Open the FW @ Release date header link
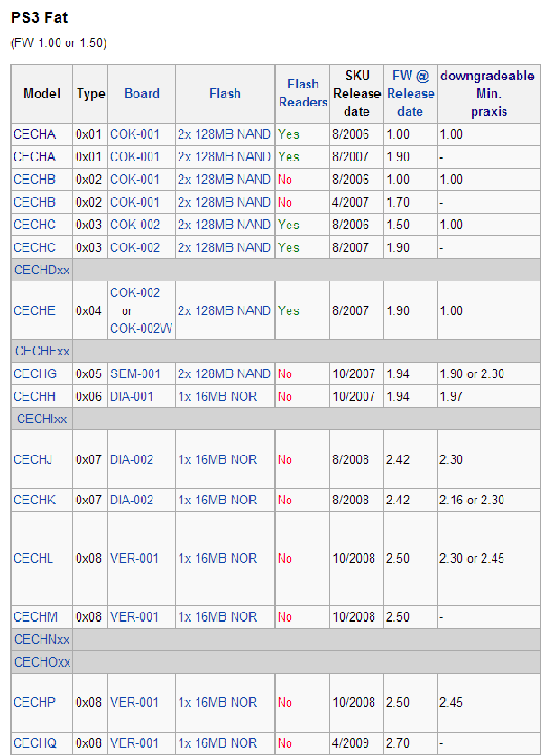This screenshot has height=756, width=544. [x=410, y=94]
